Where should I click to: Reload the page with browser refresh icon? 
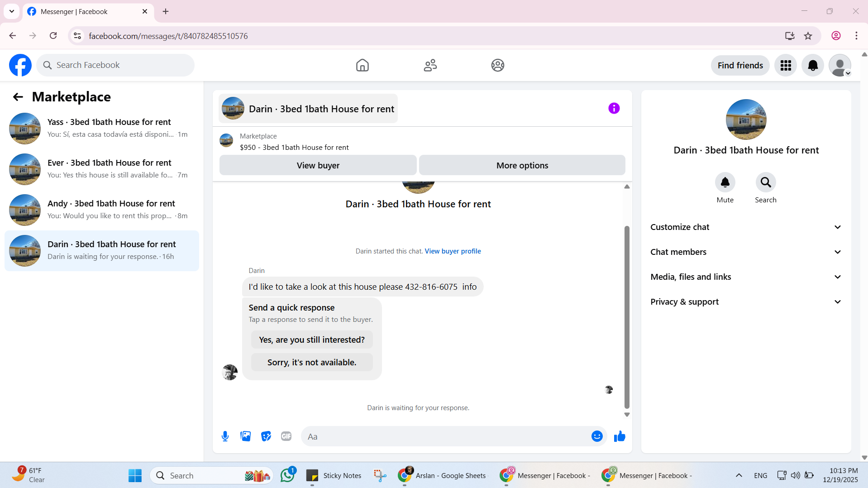(x=53, y=36)
